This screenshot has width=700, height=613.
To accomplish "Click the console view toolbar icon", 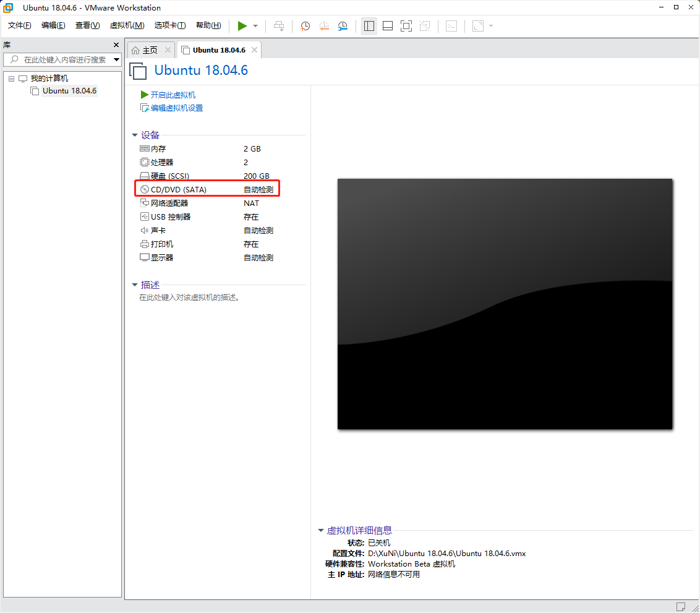I will (451, 26).
